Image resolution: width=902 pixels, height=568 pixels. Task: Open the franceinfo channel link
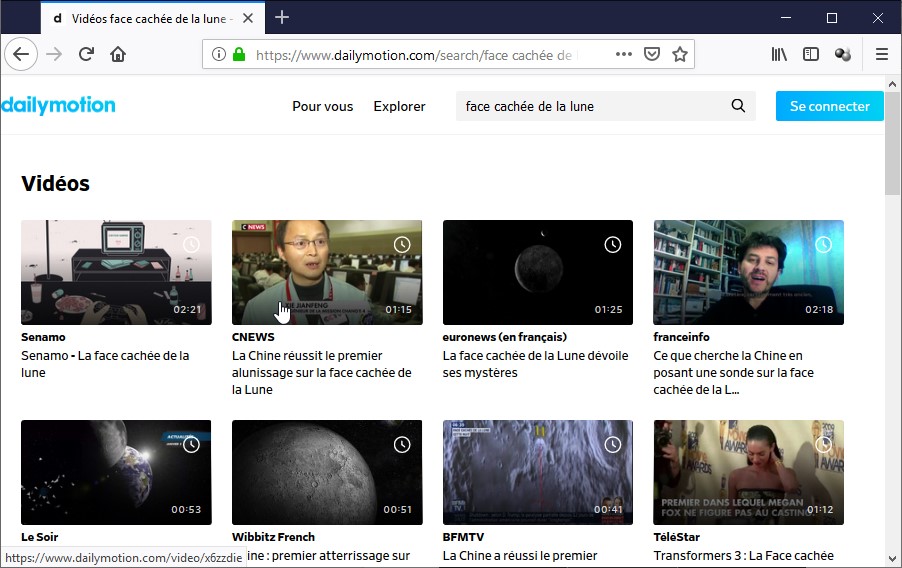681,337
